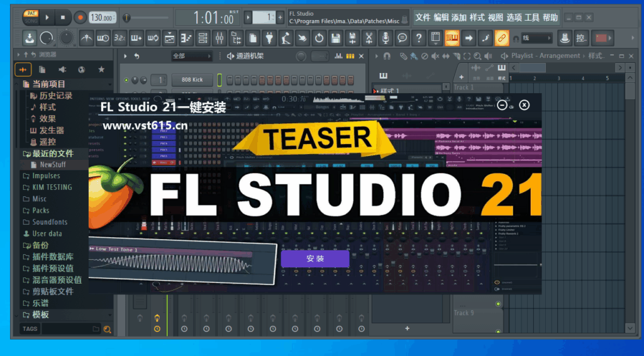Screen dimensions: 644x356
Task: Open audio editor scissors icon
Action: coord(369,38)
